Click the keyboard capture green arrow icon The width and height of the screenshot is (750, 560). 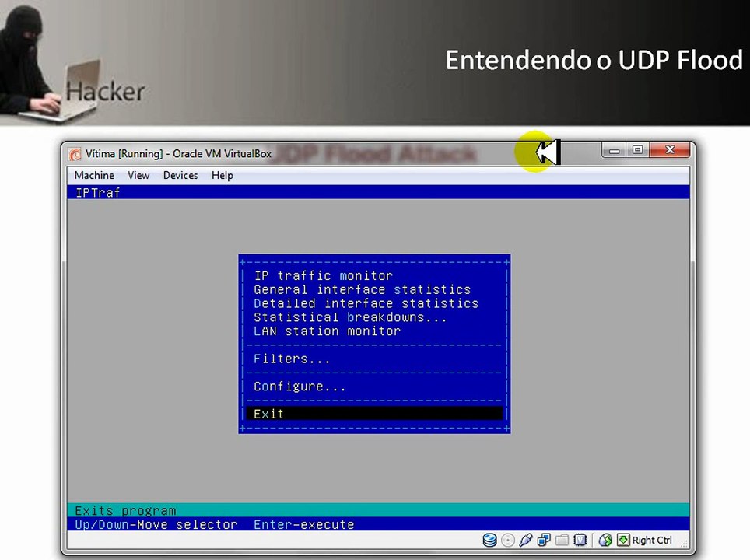[x=623, y=540]
